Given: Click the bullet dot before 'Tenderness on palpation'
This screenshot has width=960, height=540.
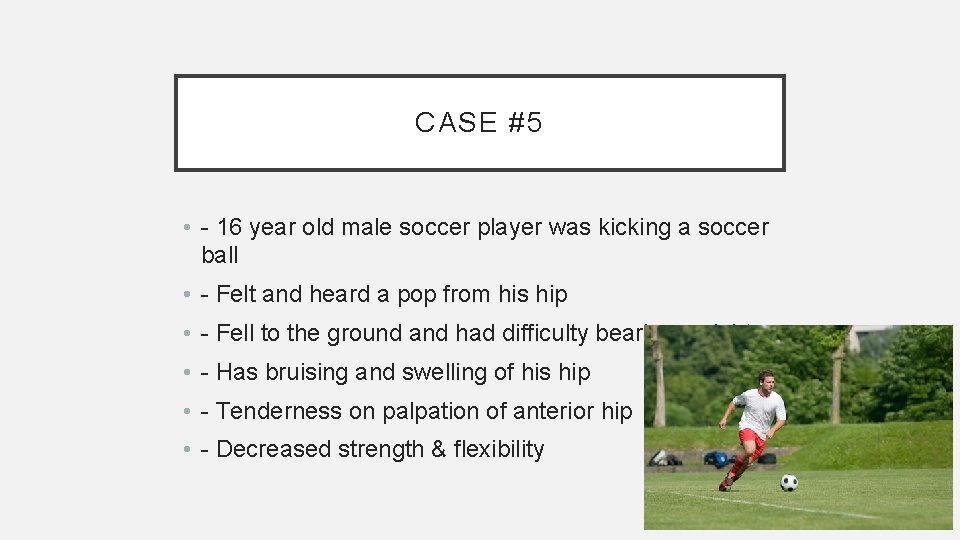Looking at the screenshot, I should coord(187,411).
